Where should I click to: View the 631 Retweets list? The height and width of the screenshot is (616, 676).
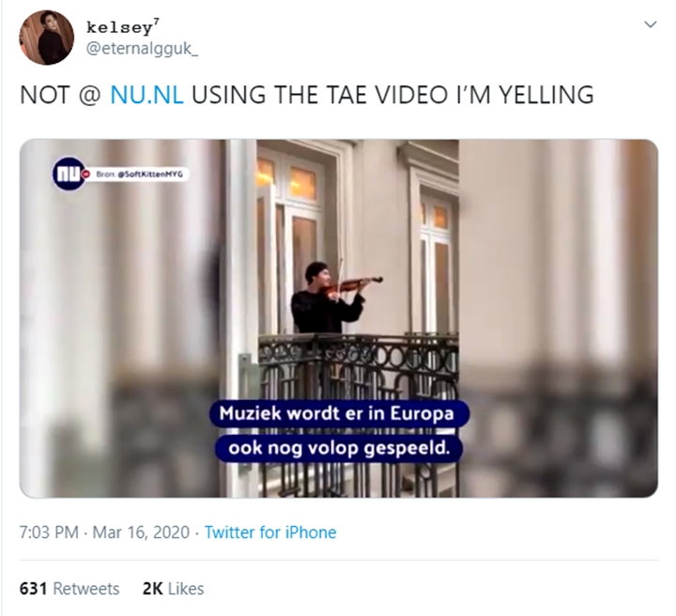69,589
